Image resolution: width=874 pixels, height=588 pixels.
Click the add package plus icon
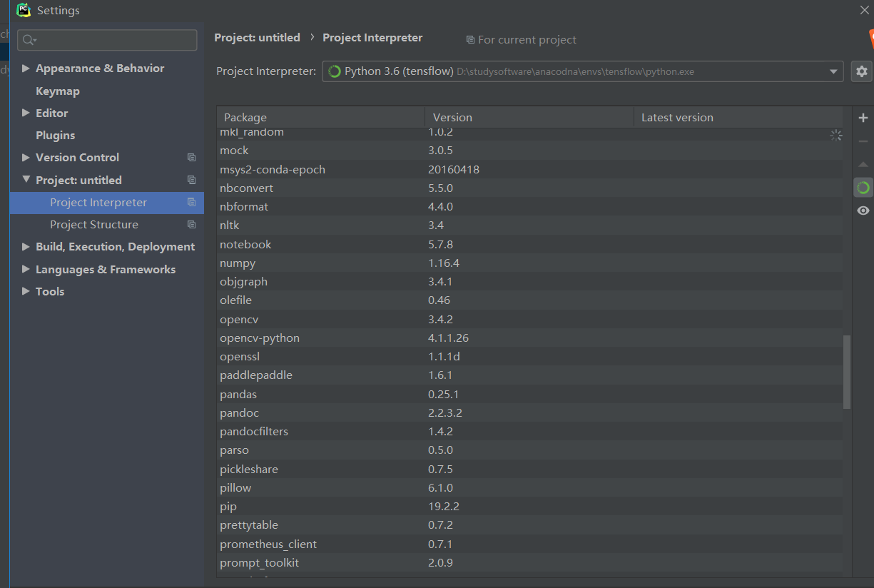click(x=863, y=118)
